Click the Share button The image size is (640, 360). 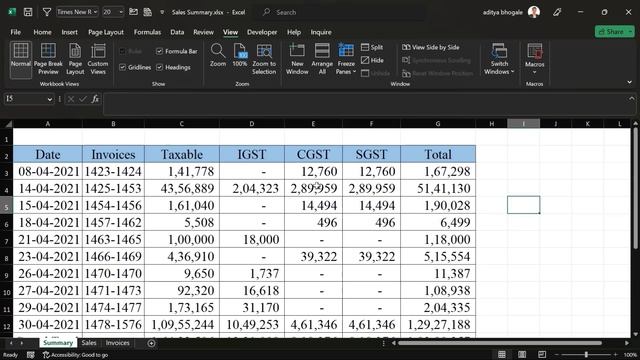click(611, 32)
